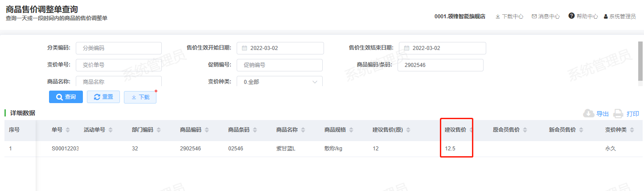Click the 系统管理员 user icon
The width and height of the screenshot is (644, 191).
[606, 17]
